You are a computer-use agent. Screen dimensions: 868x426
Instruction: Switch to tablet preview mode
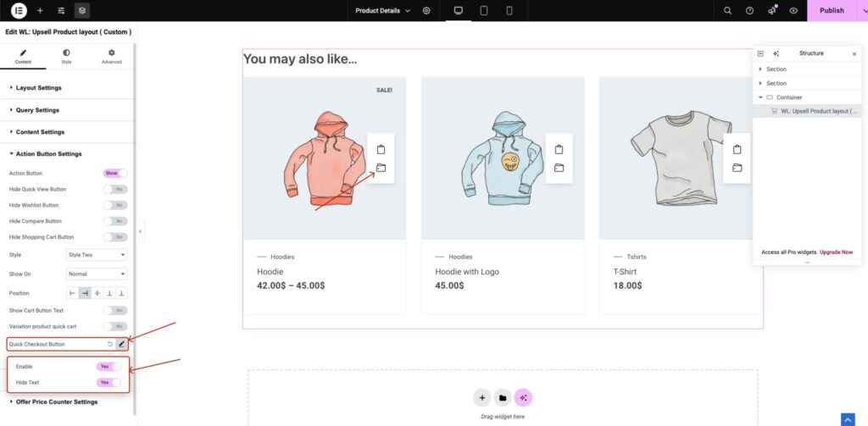[x=484, y=10]
